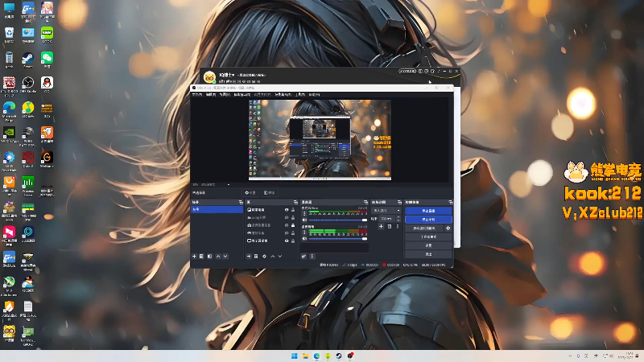Click the Stop Streaming button
Viewport: 644px width, 362px height.
pos(428,211)
